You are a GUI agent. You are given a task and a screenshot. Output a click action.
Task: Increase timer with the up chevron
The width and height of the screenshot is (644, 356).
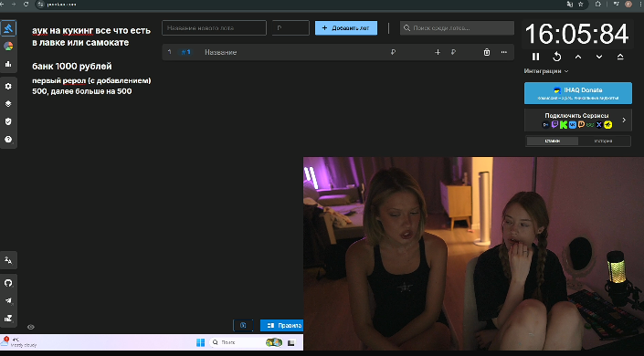point(578,57)
